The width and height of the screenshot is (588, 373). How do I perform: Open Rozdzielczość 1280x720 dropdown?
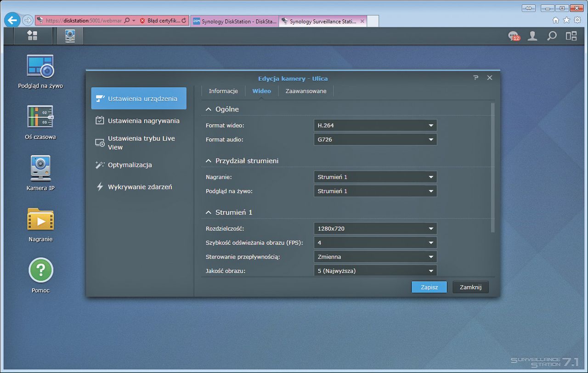(x=375, y=228)
